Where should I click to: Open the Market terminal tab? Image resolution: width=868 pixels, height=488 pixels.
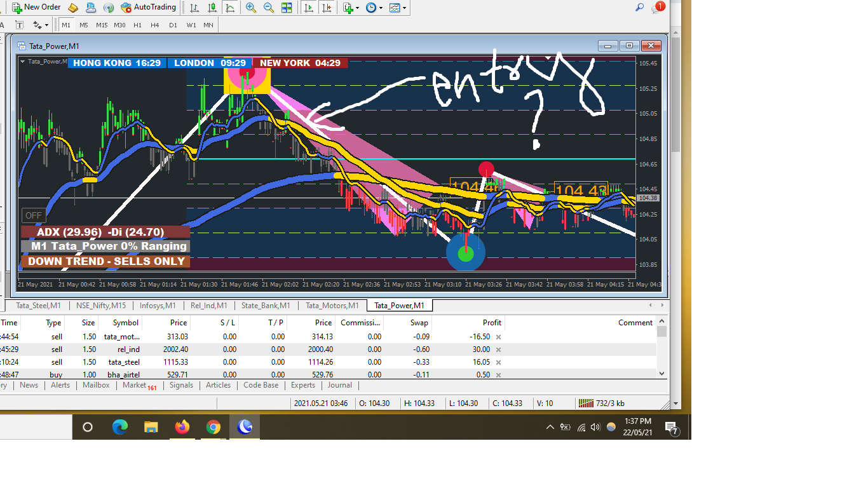[x=139, y=385]
